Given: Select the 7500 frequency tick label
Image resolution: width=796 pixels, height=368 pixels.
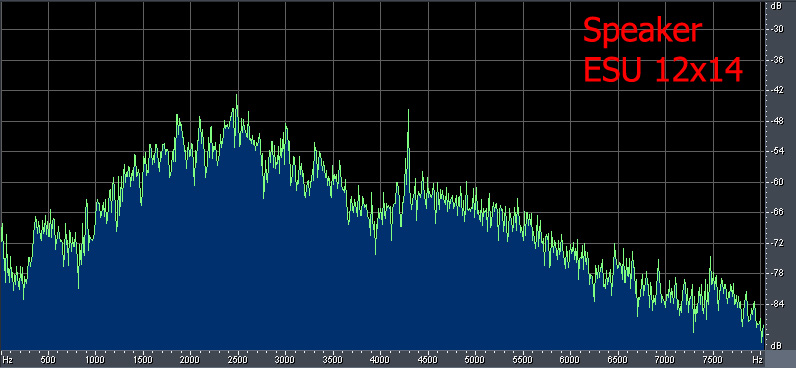Looking at the screenshot, I should tap(712, 360).
